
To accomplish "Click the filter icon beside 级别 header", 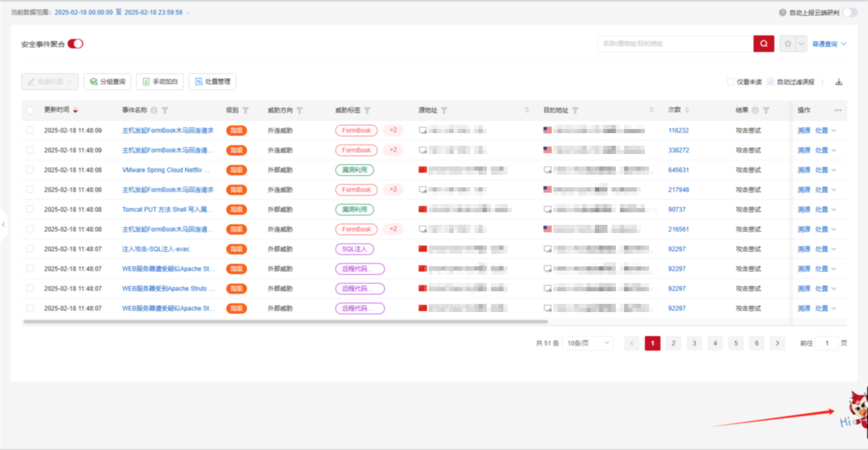I will 245,110.
